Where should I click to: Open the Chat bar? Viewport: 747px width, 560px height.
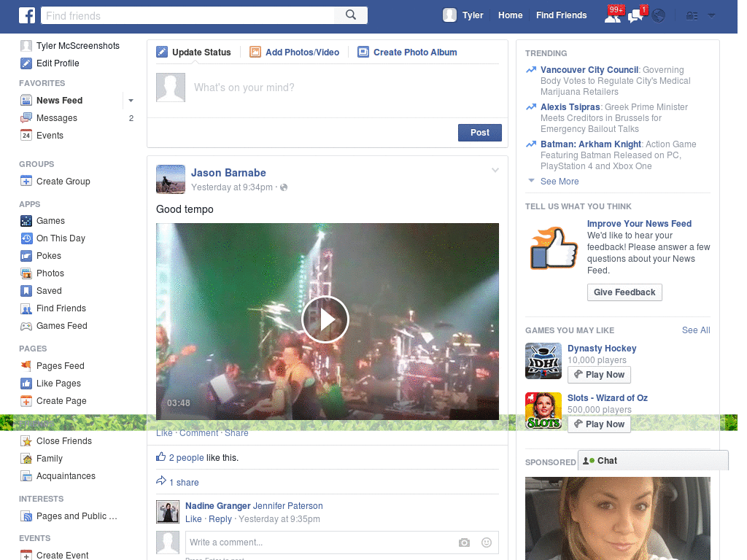point(653,461)
